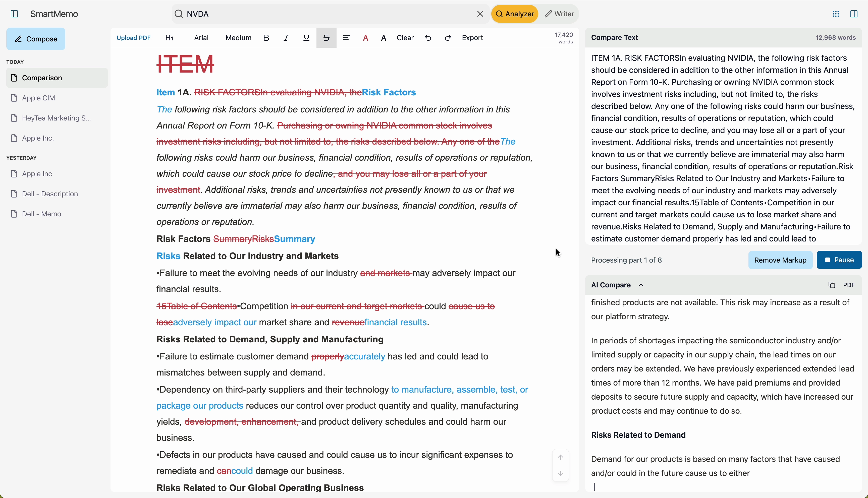Switch to Writer mode

[559, 14]
